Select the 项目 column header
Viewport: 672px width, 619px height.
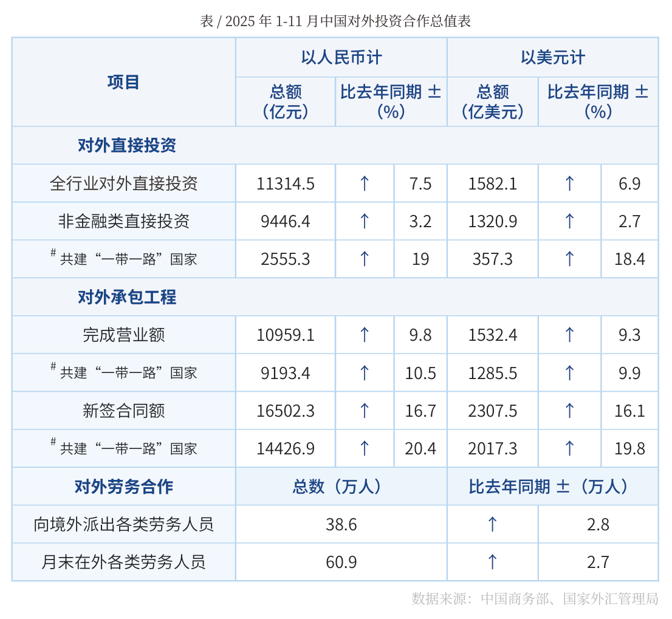click(x=123, y=82)
